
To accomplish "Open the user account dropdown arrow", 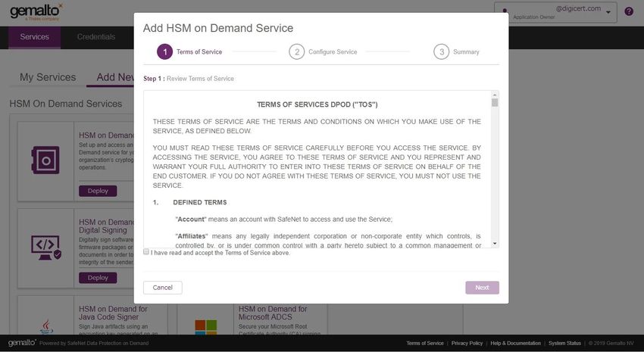I will (608, 12).
